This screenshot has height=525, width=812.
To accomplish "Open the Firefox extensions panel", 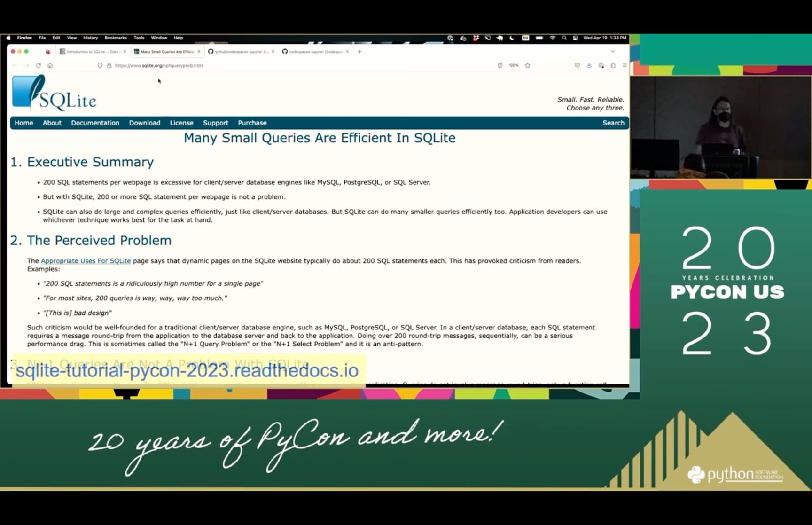I will click(614, 65).
